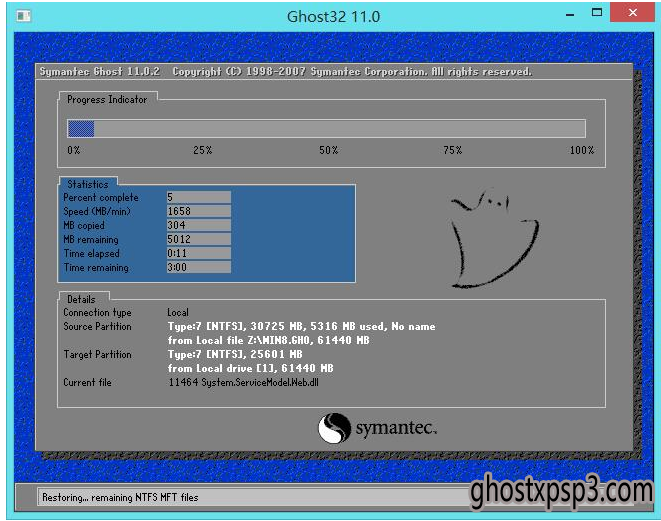Click the Ghost32 window system icon
Viewport: 661px width, 521px height.
pyautogui.click(x=23, y=16)
